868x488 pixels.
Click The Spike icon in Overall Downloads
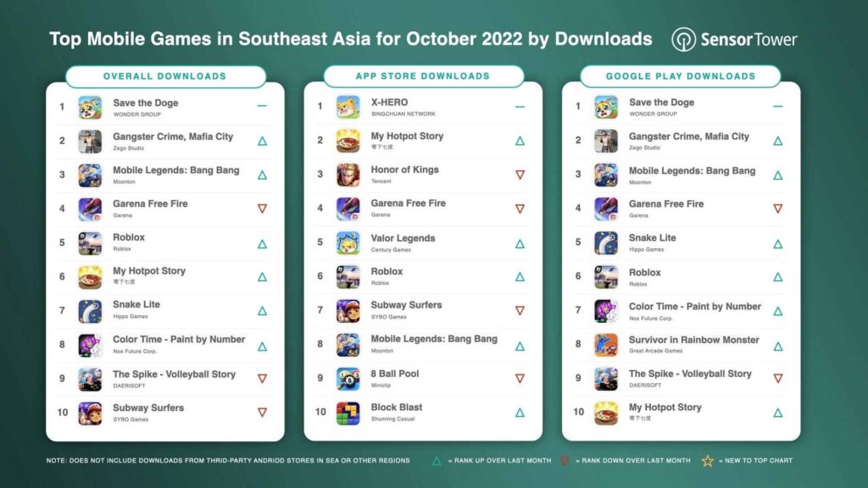pyautogui.click(x=90, y=379)
